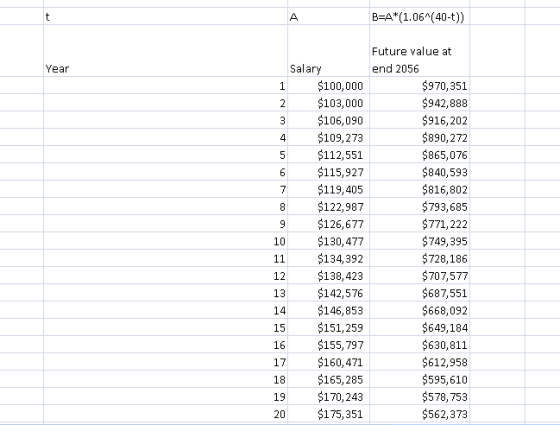
Task: Select future value cell $612,958
Action: click(419, 362)
